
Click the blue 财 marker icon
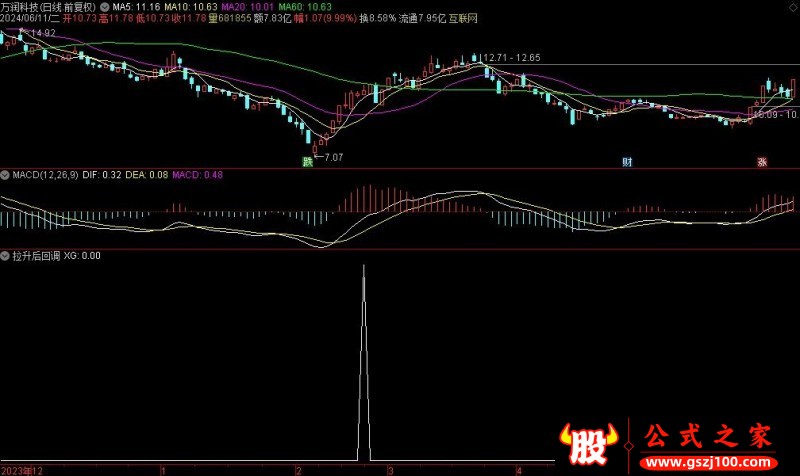tap(627, 160)
